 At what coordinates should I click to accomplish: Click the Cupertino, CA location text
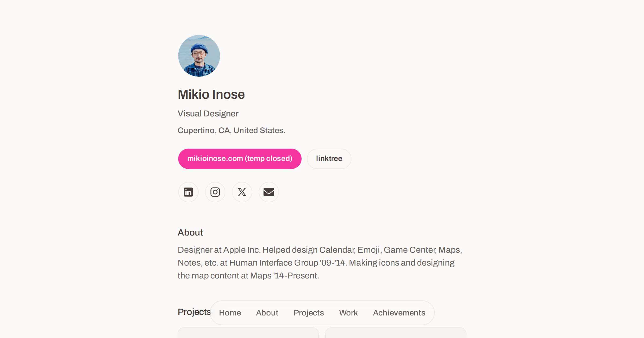point(231,130)
